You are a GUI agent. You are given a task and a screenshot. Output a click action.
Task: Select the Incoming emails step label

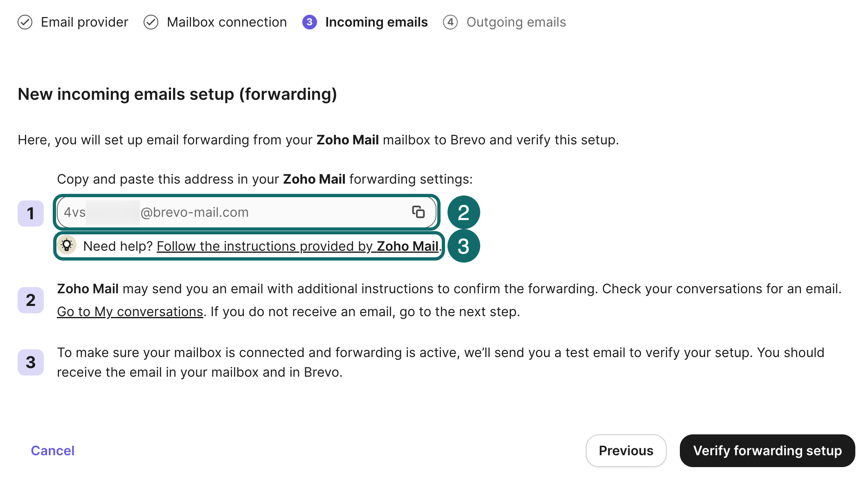[377, 22]
